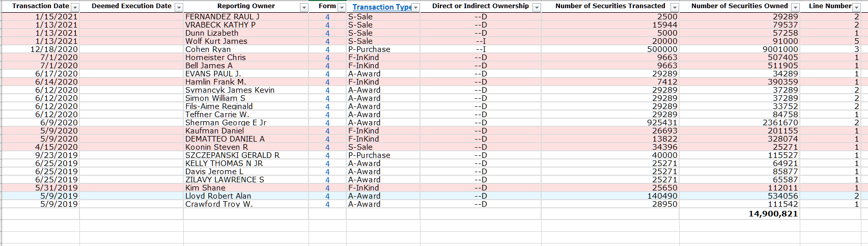Select cell EVANS PAUL J.

pyautogui.click(x=246, y=74)
